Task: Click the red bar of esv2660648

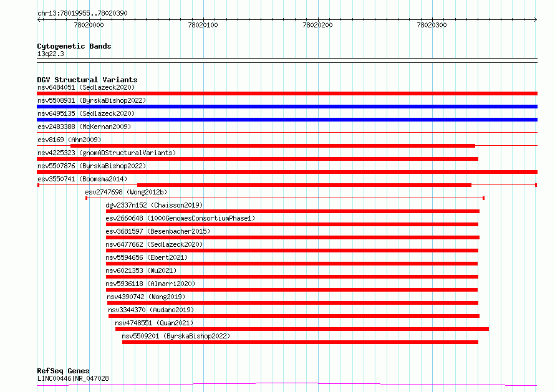Action: point(292,224)
